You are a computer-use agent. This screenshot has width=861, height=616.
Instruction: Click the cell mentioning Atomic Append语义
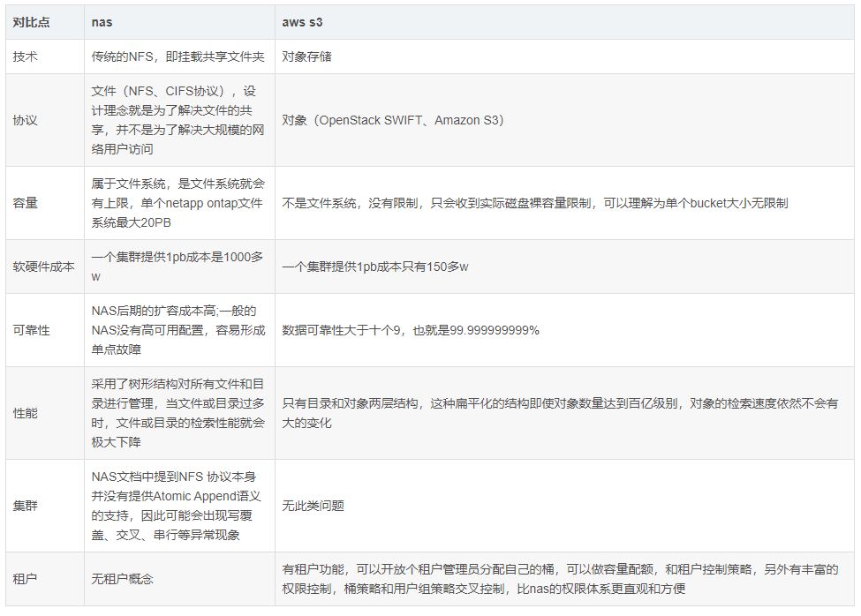(x=179, y=506)
